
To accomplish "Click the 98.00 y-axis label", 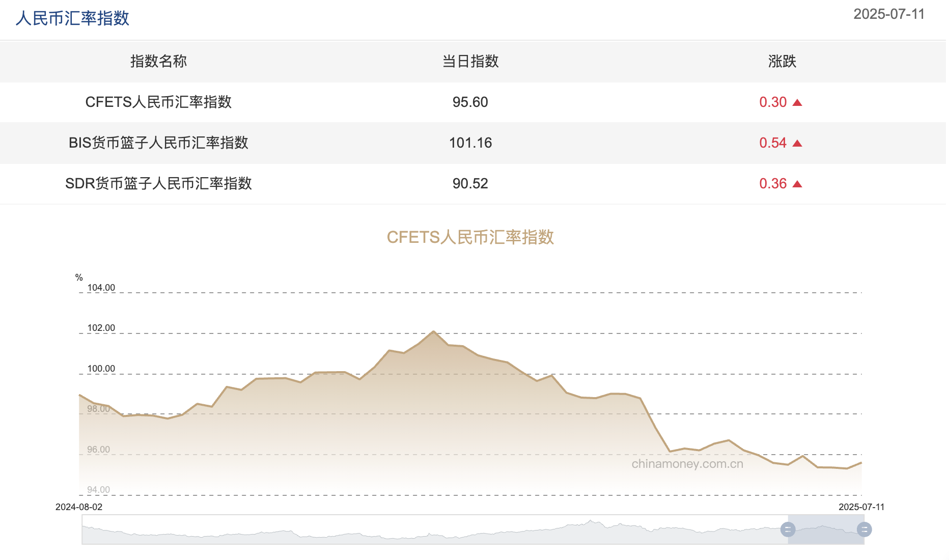I will (x=98, y=409).
